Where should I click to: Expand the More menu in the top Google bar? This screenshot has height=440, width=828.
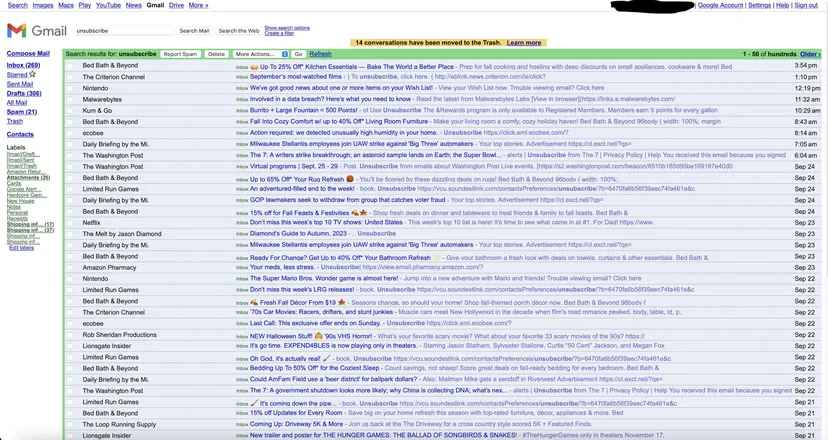tap(197, 5)
